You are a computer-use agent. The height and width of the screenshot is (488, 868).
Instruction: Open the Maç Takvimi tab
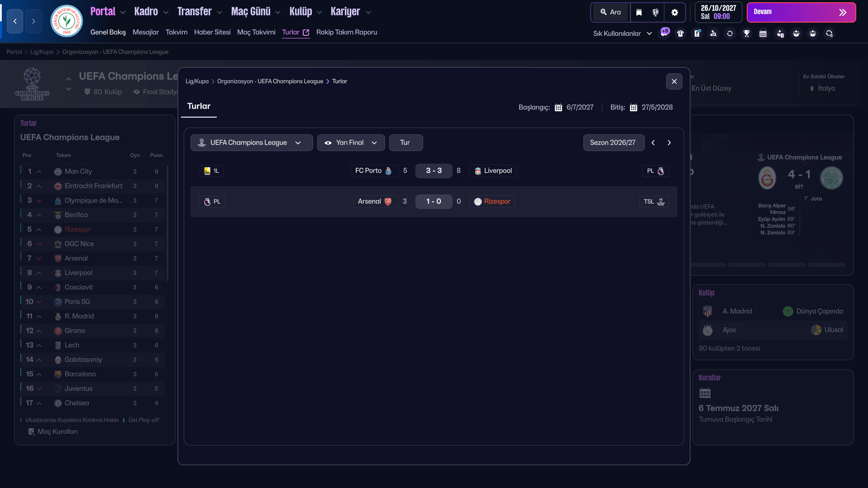256,32
